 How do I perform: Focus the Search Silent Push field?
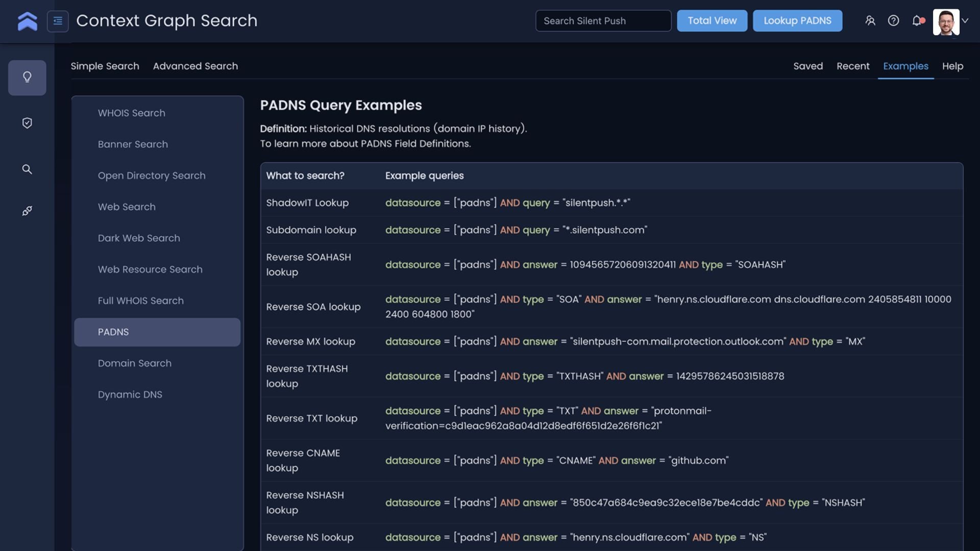603,21
